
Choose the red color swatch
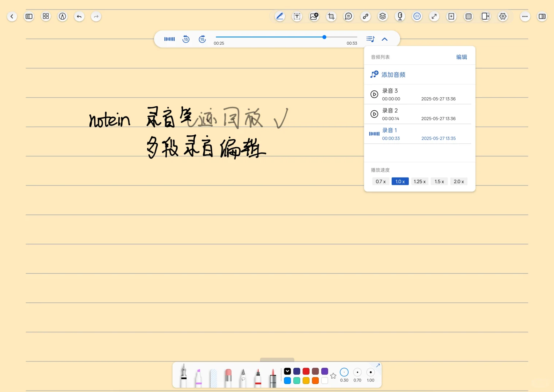coord(306,371)
